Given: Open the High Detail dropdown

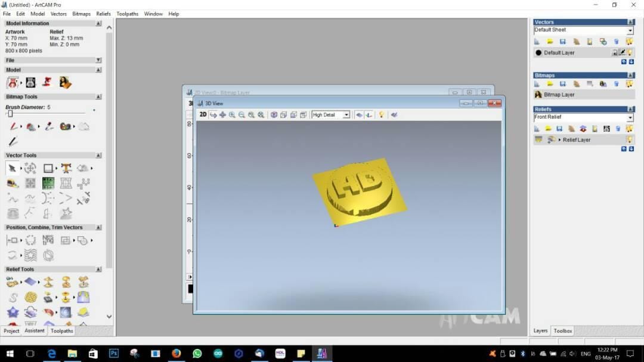Looking at the screenshot, I should click(x=346, y=115).
